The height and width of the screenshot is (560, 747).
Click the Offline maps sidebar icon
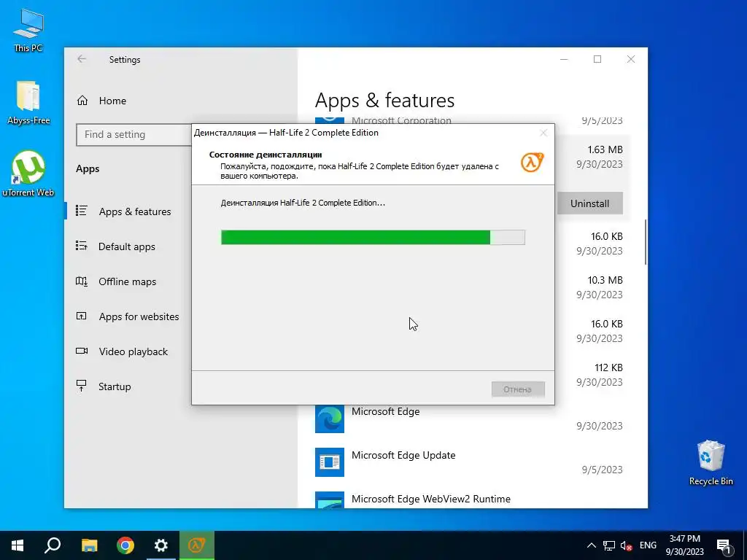point(82,281)
